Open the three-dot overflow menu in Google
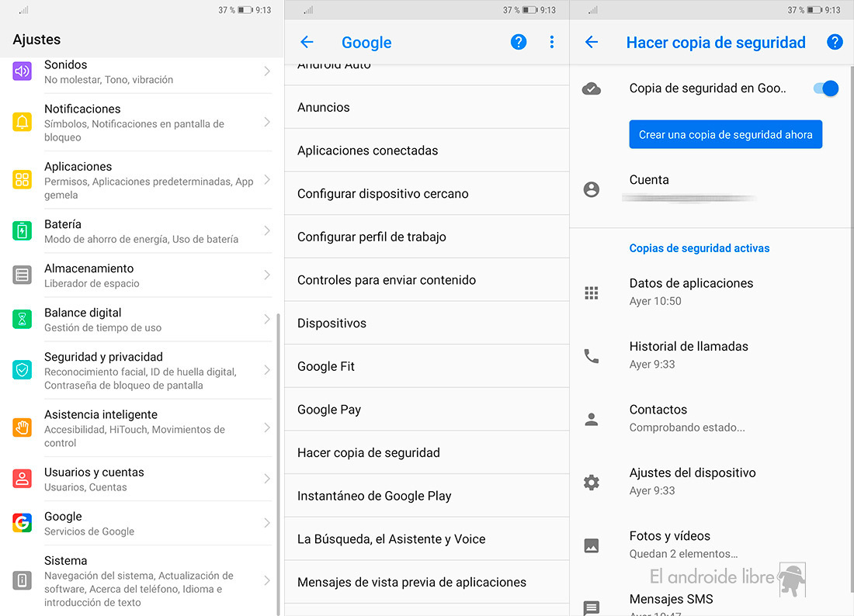Screen dimensions: 854x616 coord(552,43)
